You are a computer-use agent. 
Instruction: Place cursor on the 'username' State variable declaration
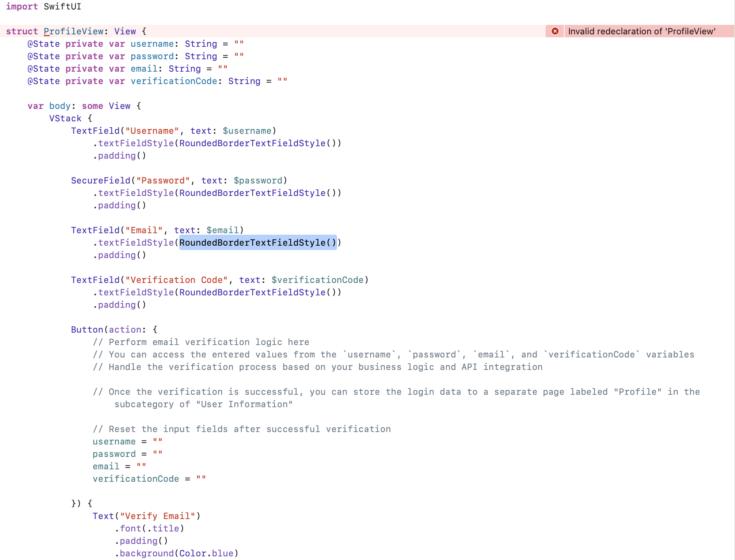(152, 44)
